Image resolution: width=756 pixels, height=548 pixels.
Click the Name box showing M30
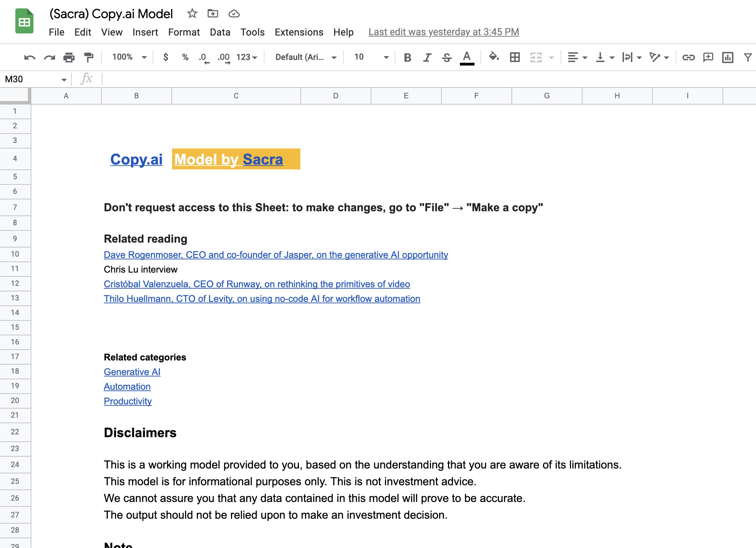tap(35, 79)
